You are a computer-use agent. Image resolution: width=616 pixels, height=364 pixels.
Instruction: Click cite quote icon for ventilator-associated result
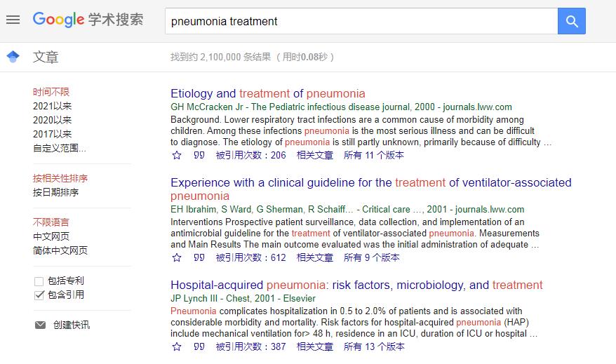pyautogui.click(x=199, y=257)
